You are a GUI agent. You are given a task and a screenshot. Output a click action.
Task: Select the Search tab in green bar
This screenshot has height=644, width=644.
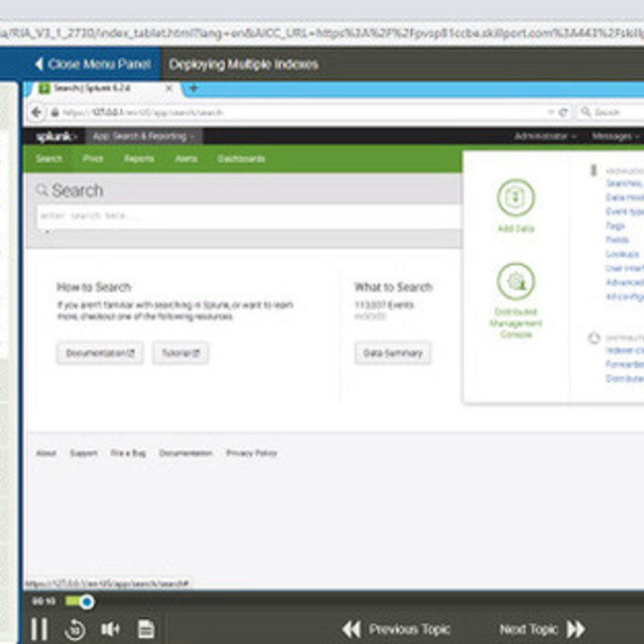pos(48,159)
